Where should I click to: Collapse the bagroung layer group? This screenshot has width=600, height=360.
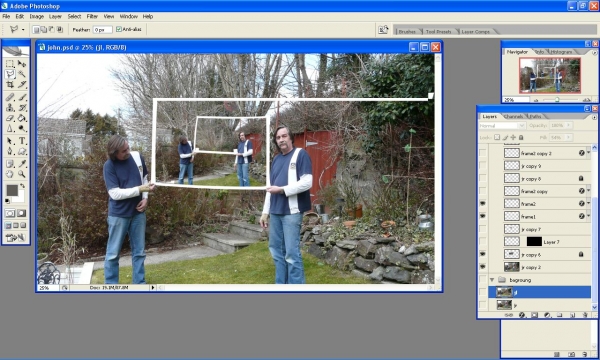tap(492, 280)
